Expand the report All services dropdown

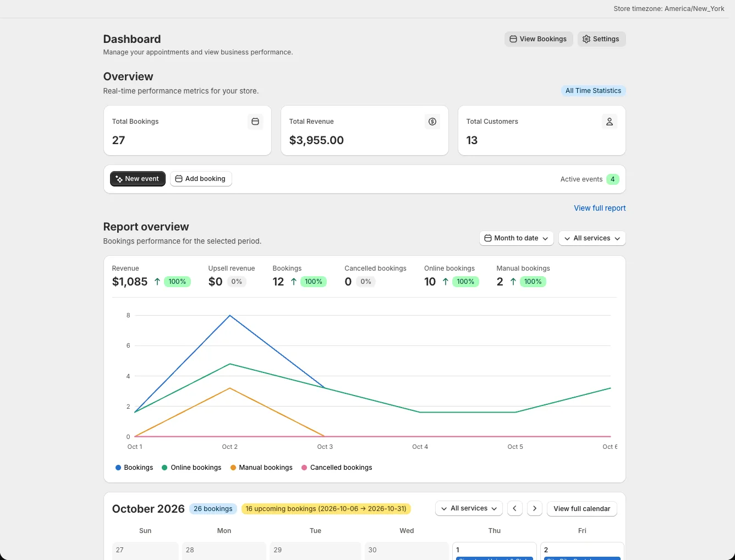592,238
